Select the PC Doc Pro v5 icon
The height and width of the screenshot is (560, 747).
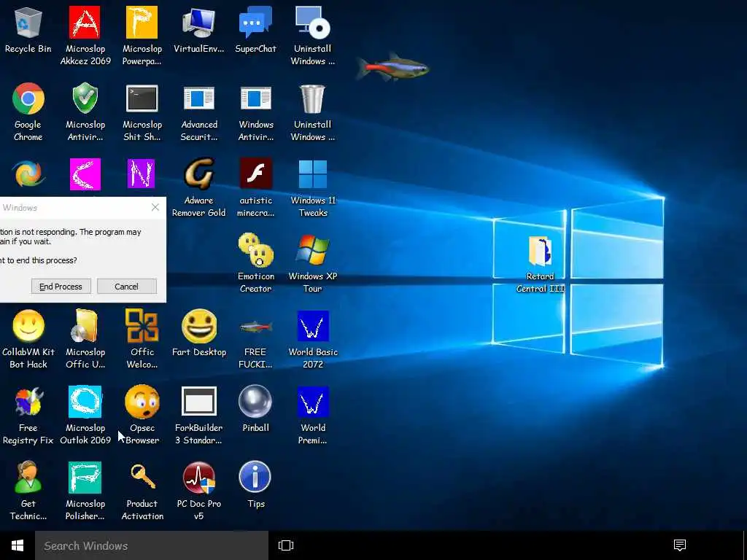[198, 477]
